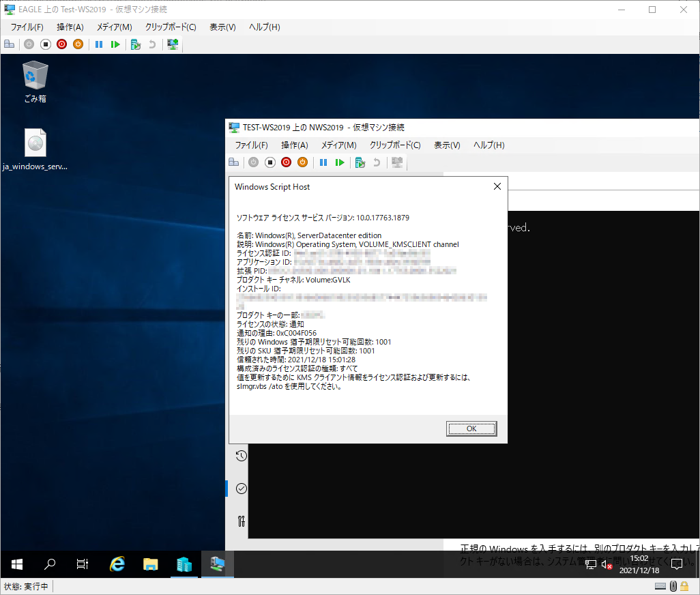
Task: Open メディア(M) menu in NWS2019 window
Action: pos(339,145)
